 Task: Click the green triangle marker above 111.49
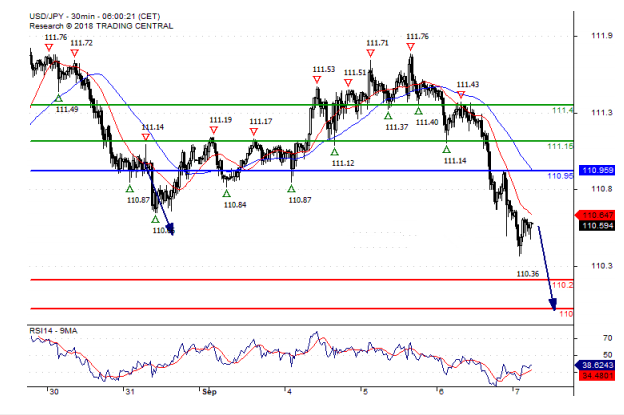tap(59, 98)
